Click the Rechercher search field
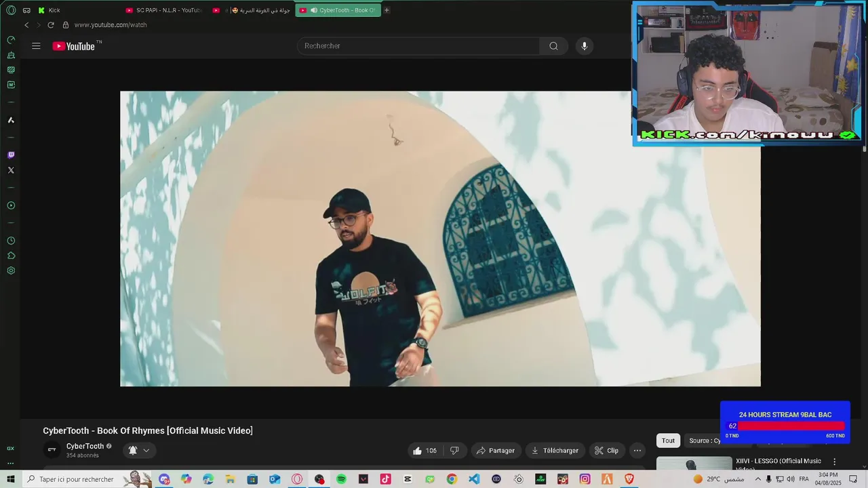The height and width of the screenshot is (488, 868). [x=418, y=46]
